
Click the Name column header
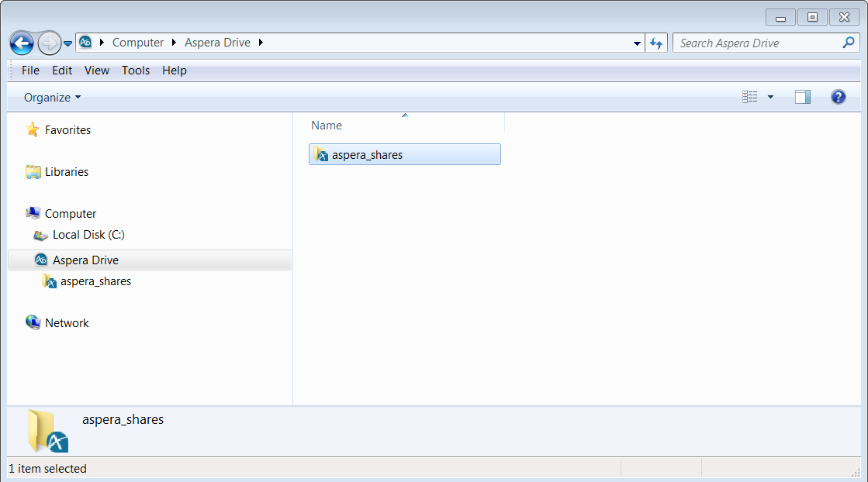pos(327,126)
